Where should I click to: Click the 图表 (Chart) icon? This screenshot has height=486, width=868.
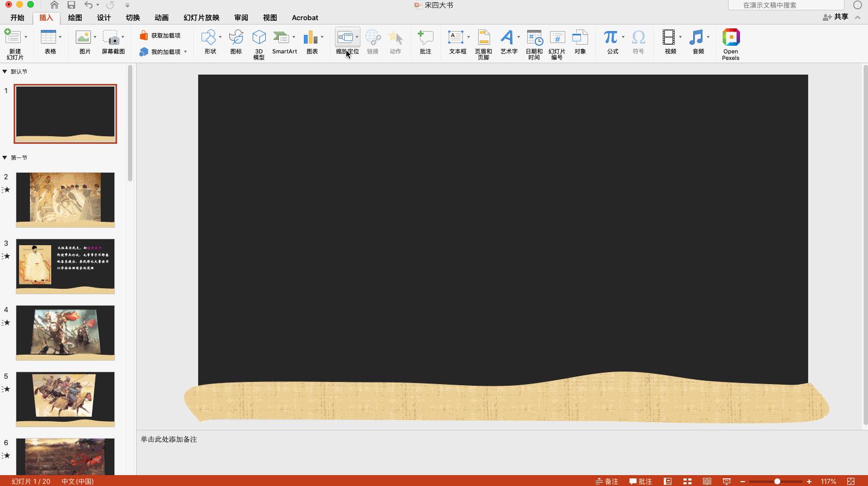coord(310,38)
